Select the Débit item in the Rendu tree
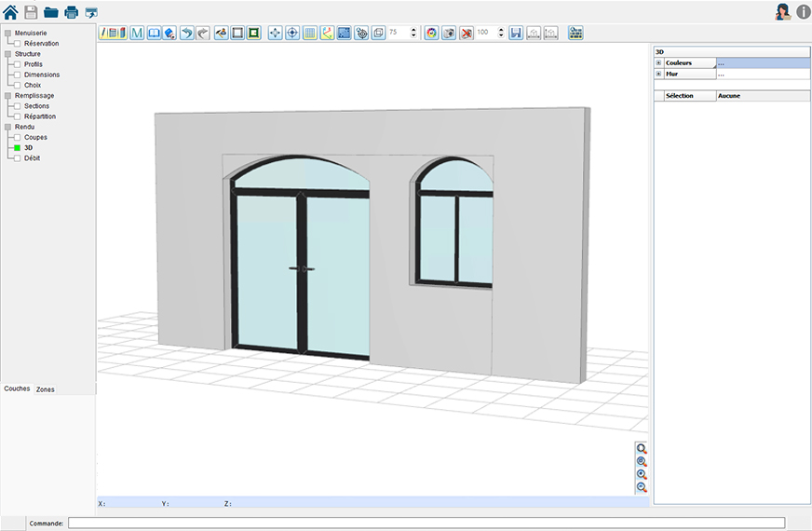Viewport: 812px width, 531px height. tap(32, 157)
